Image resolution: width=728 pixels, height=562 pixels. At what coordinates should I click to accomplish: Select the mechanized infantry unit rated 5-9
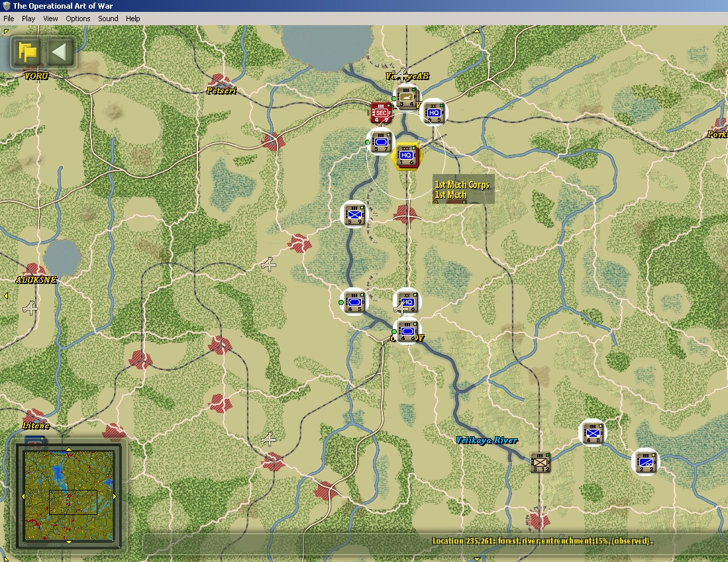tap(354, 214)
